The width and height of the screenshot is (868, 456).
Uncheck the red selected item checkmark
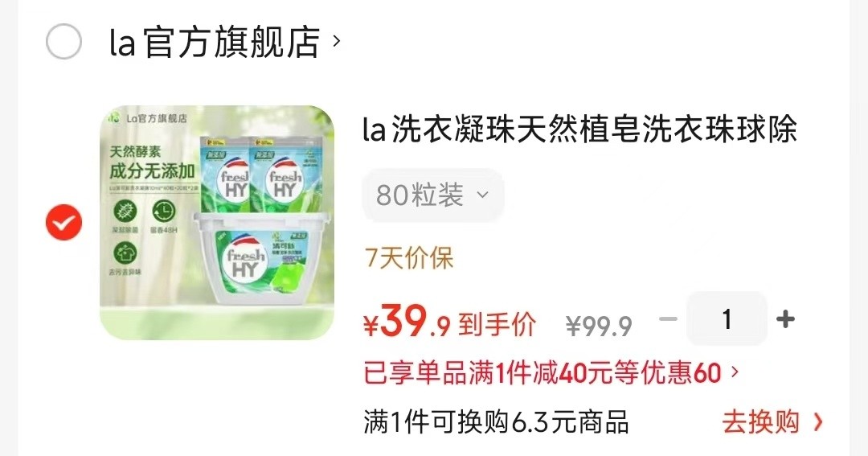[x=63, y=222]
